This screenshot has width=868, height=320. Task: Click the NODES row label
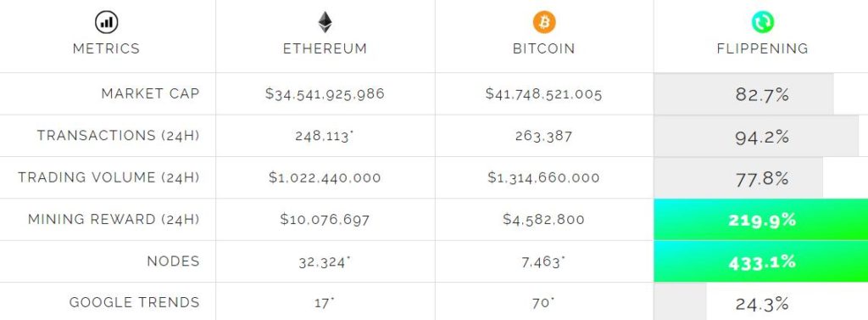pyautogui.click(x=173, y=261)
